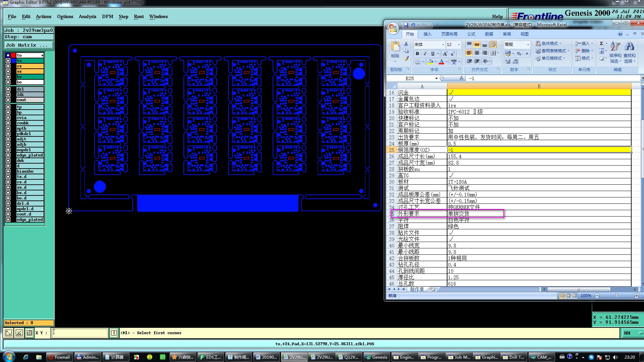Apply percent style in Excel
This screenshot has width=644, height=362.
click(519, 54)
